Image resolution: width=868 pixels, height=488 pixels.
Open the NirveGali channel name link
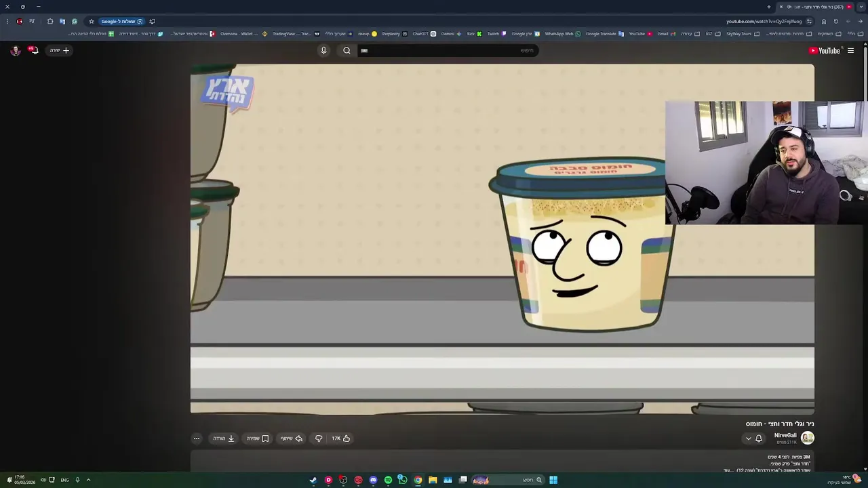(x=785, y=436)
